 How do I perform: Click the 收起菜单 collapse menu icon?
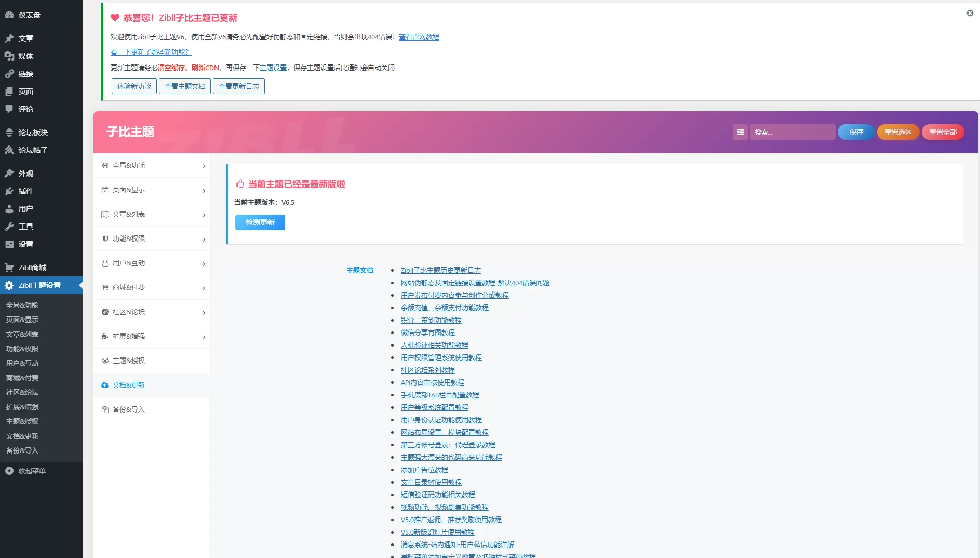(x=9, y=471)
